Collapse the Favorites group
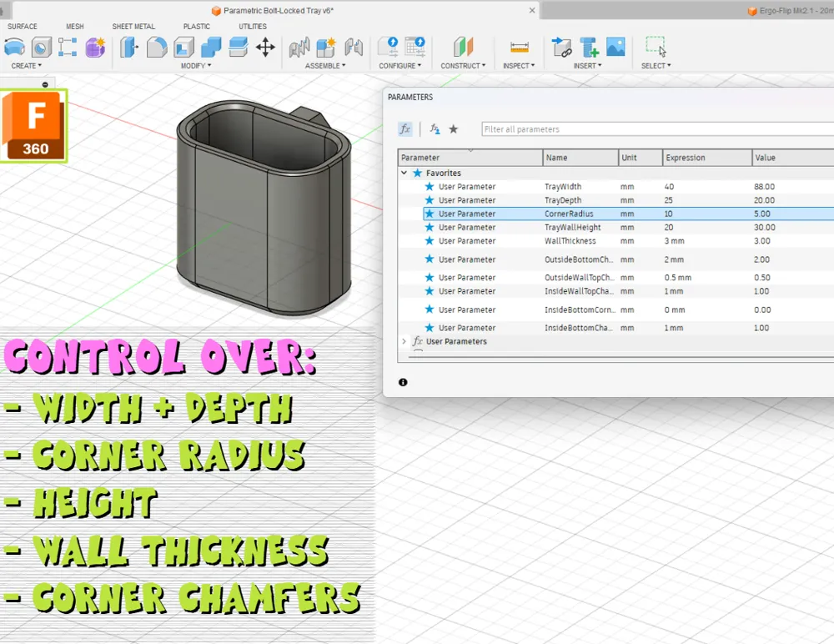Viewport: 834px width, 644px height. pyautogui.click(x=404, y=173)
